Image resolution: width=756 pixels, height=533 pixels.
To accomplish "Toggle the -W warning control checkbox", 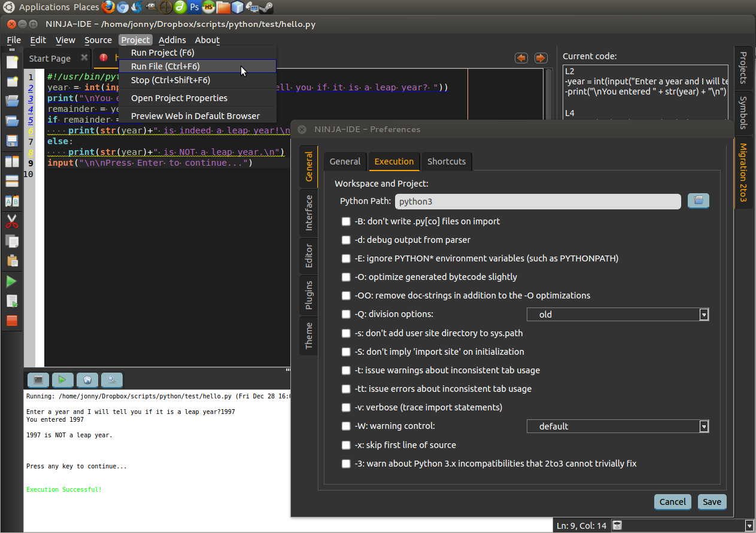I will click(346, 426).
